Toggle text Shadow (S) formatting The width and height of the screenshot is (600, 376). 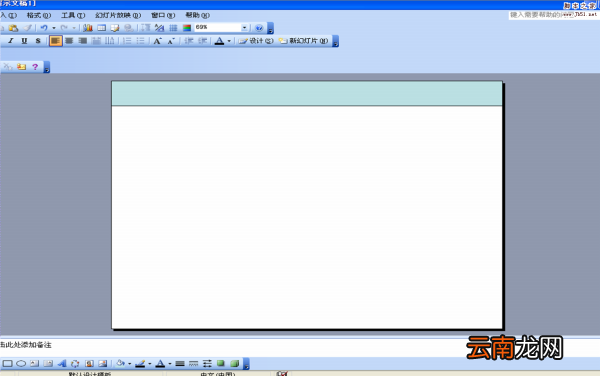click(x=38, y=41)
